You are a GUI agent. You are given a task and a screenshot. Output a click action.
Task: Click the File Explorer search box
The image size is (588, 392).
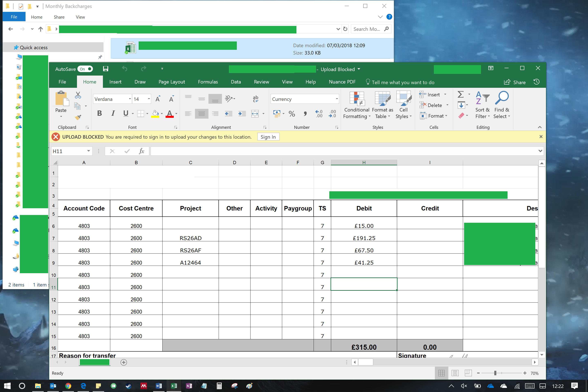(x=371, y=29)
